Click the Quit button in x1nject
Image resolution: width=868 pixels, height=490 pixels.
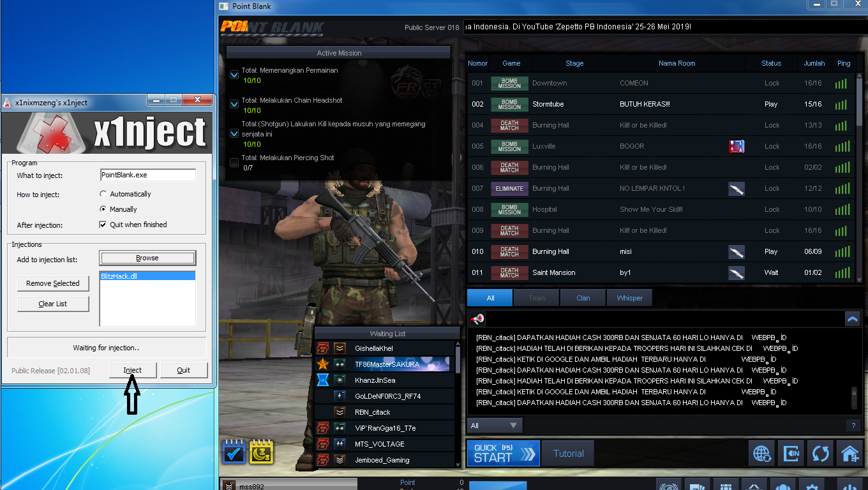pyautogui.click(x=184, y=370)
